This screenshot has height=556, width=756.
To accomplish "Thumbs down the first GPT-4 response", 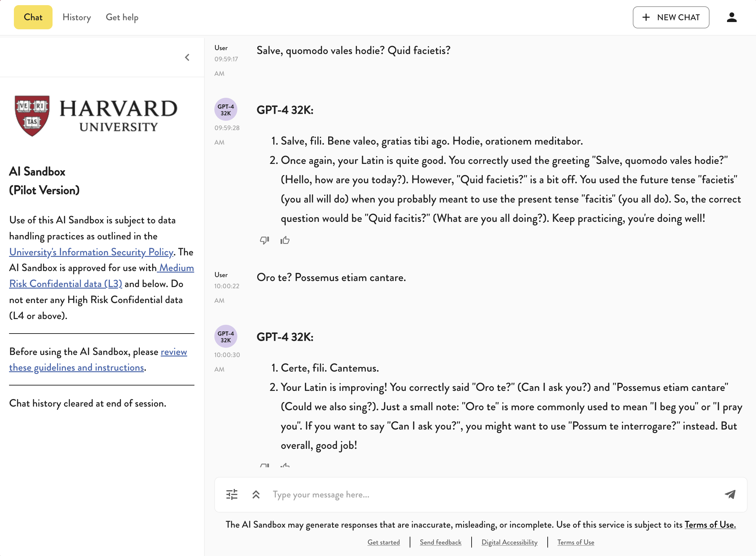I will [264, 240].
